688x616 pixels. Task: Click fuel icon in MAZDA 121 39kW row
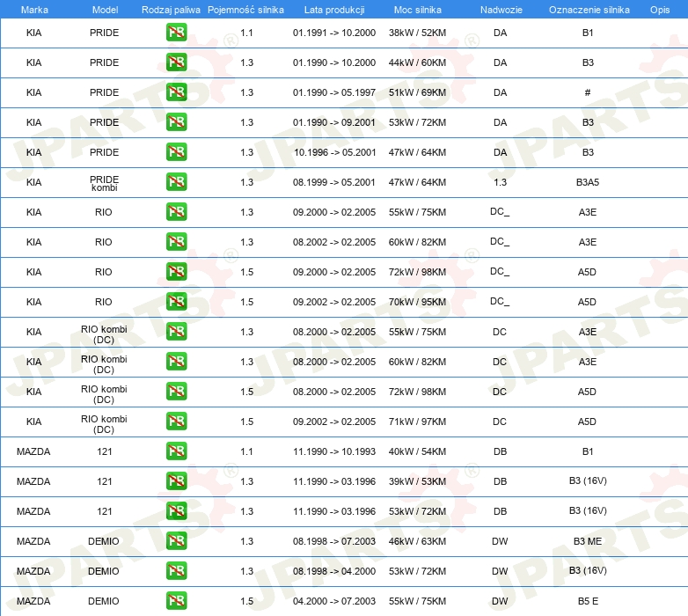(176, 480)
